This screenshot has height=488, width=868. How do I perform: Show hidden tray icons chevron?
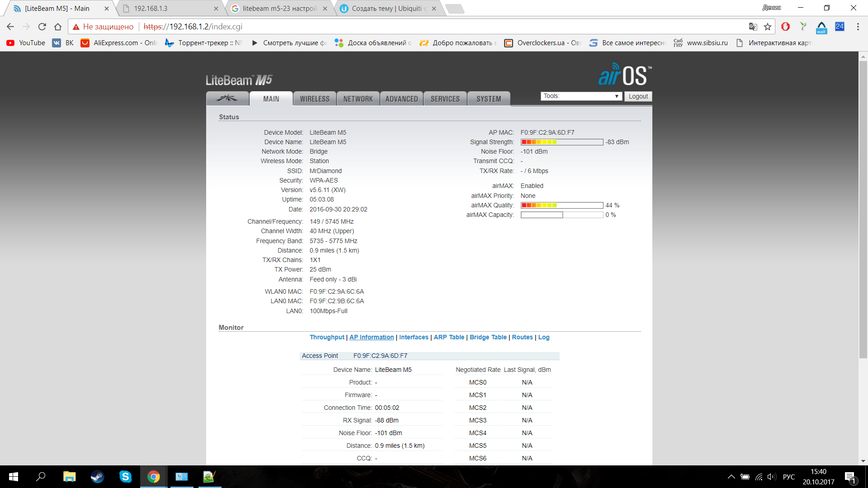[x=731, y=477]
